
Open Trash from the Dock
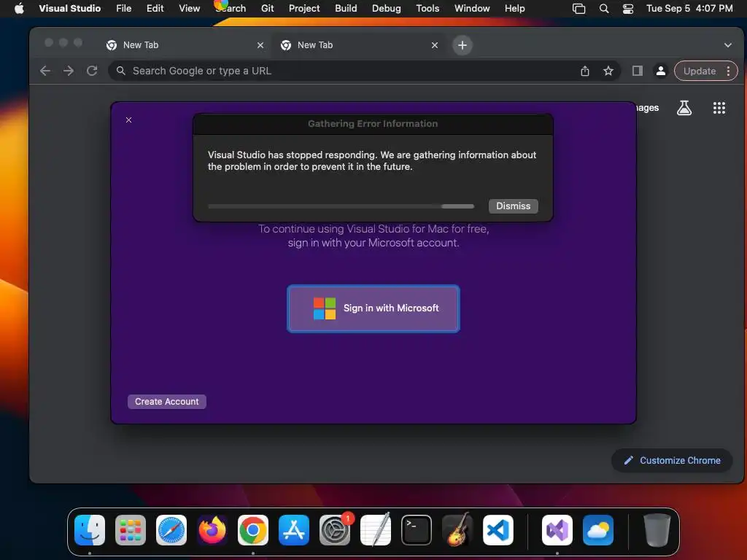pyautogui.click(x=657, y=530)
